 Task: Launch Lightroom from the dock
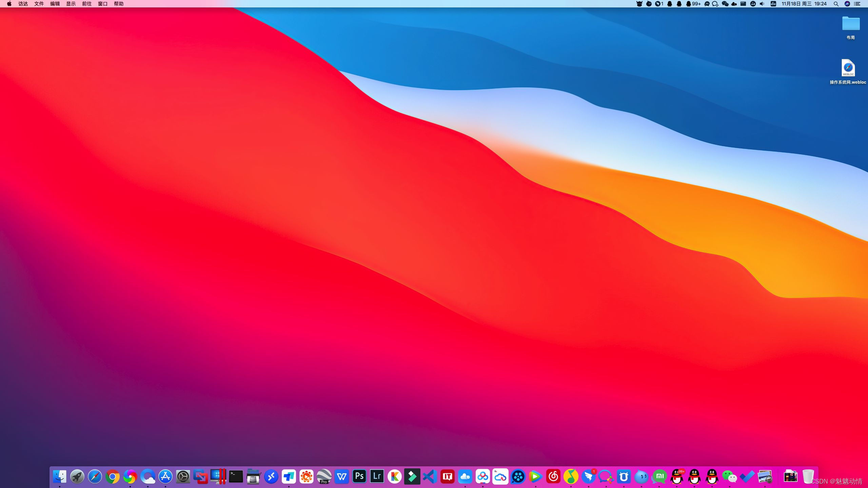pos(377,476)
